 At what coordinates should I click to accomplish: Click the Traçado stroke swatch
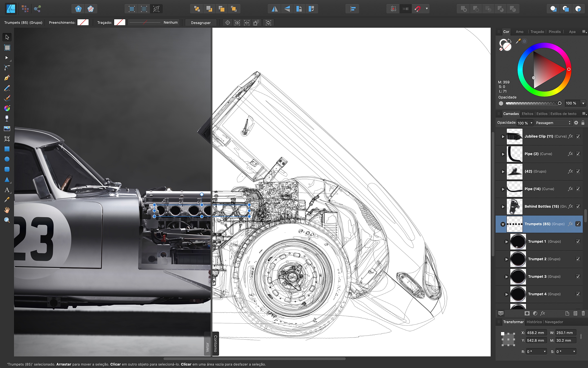click(120, 22)
